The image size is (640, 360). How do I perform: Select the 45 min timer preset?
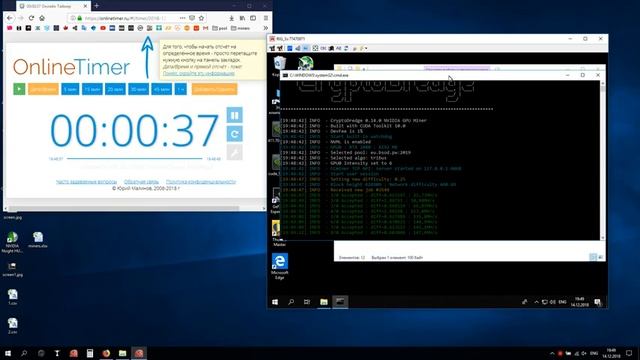tap(162, 89)
